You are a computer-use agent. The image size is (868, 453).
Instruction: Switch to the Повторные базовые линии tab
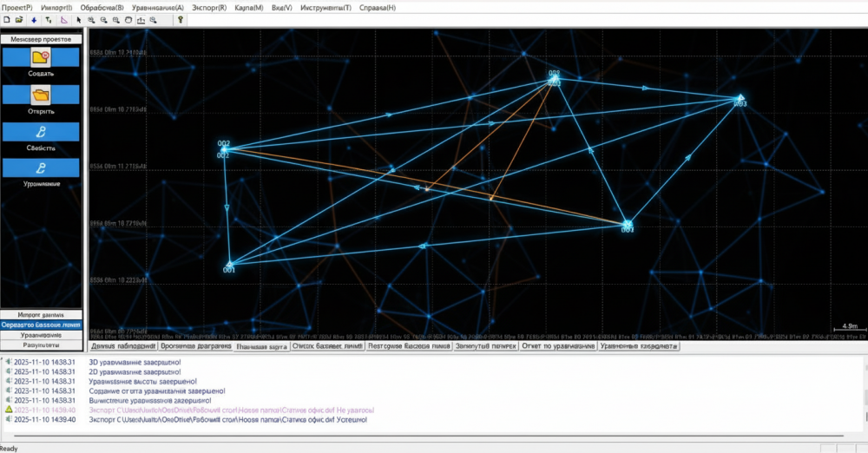(409, 346)
